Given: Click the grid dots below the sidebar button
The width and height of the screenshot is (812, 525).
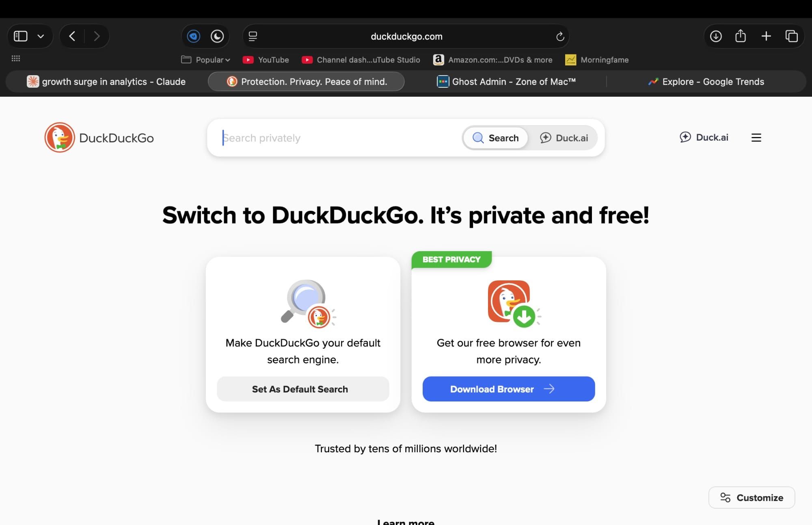Looking at the screenshot, I should [x=16, y=59].
